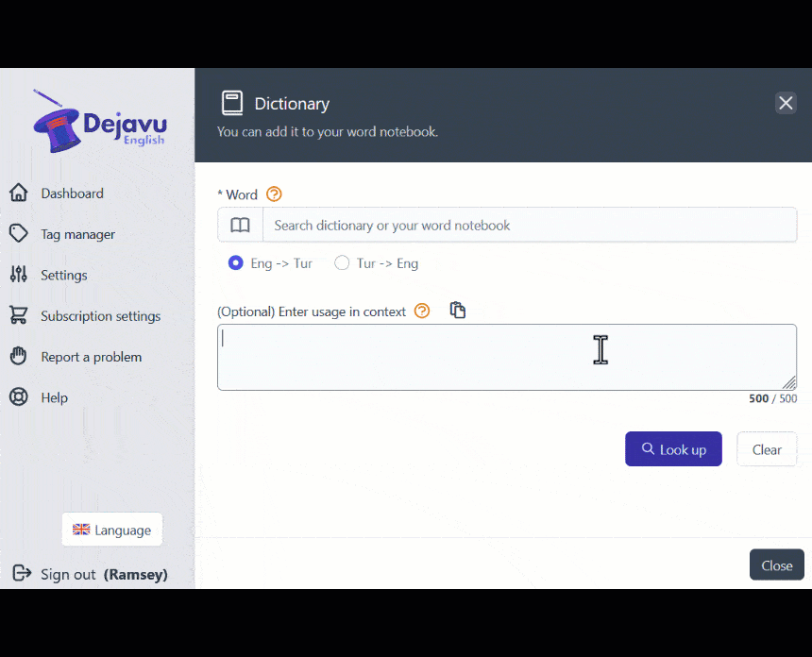Viewport: 812px width, 657px height.
Task: Click the Report a problem hand icon
Action: pyautogui.click(x=19, y=356)
